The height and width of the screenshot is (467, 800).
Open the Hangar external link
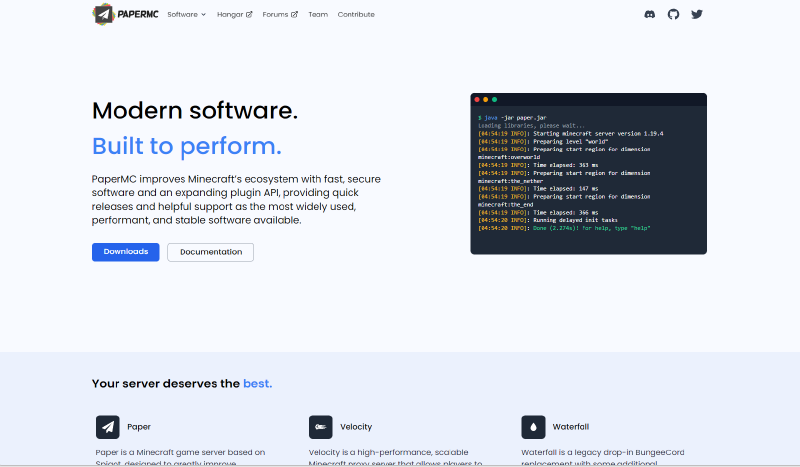coord(234,15)
